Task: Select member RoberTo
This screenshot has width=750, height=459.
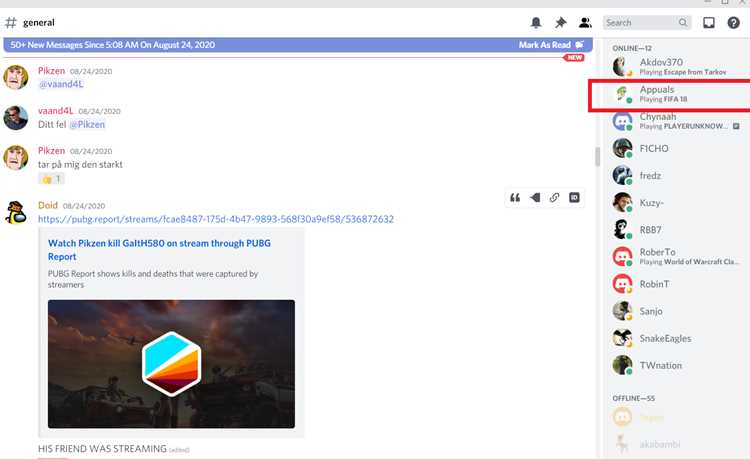Action: (676, 257)
